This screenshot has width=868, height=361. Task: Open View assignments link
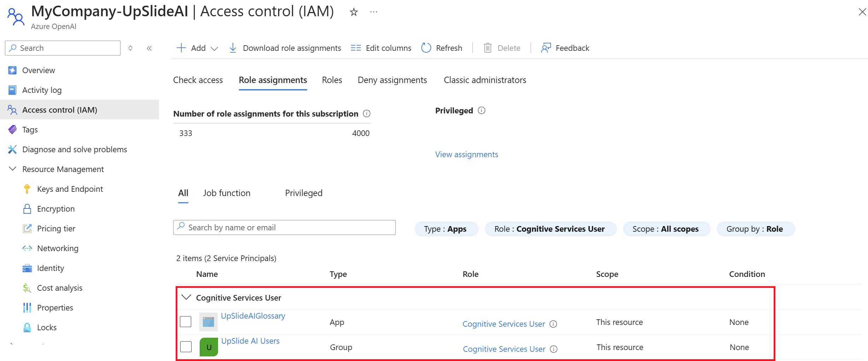pos(467,155)
